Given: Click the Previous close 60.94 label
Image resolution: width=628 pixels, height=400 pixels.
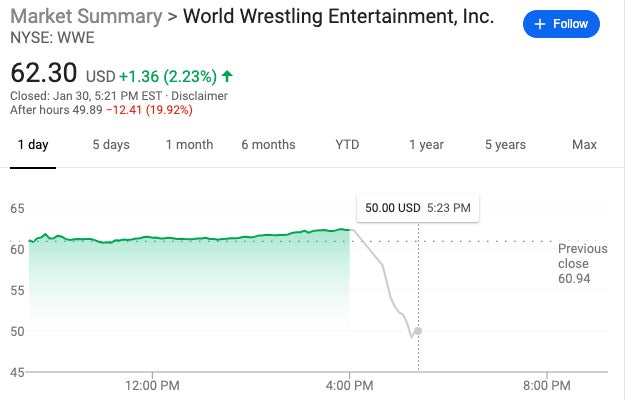Looking at the screenshot, I should (x=582, y=263).
